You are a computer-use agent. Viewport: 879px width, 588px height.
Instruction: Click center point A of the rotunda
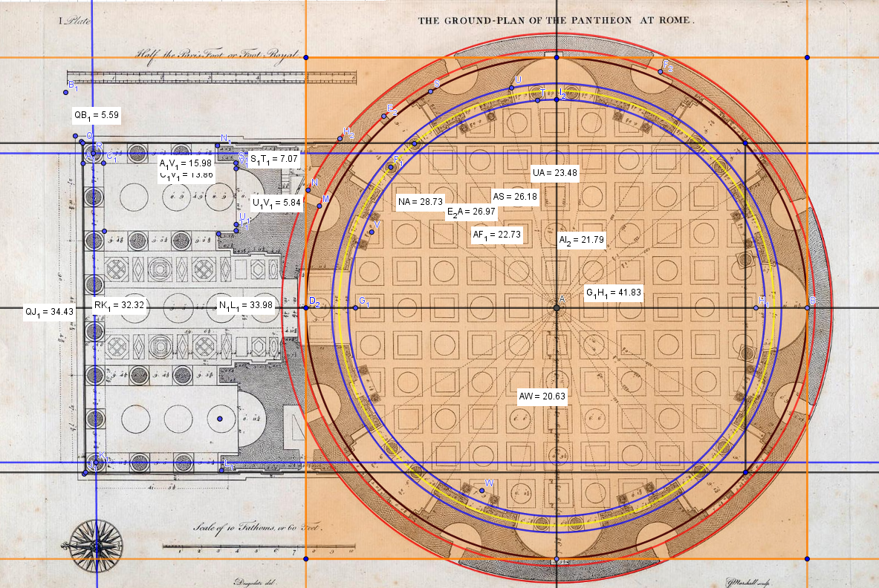pos(557,307)
